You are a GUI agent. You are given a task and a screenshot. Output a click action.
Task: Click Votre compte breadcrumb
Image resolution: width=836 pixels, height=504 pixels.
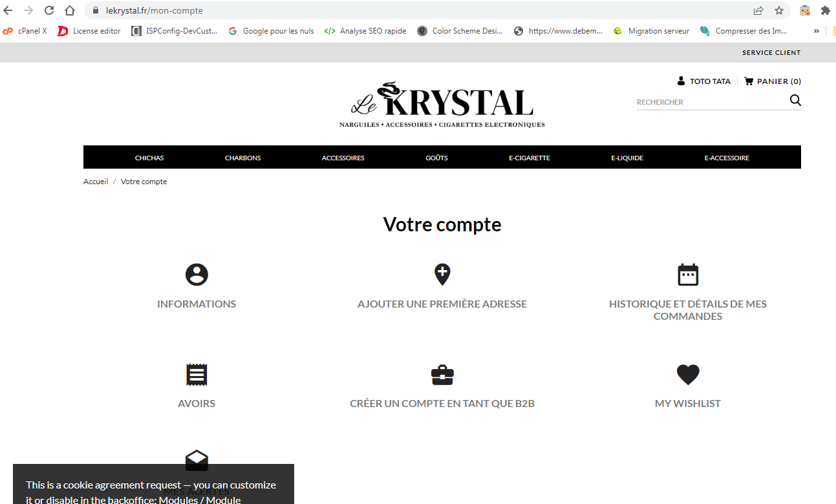[x=144, y=182]
